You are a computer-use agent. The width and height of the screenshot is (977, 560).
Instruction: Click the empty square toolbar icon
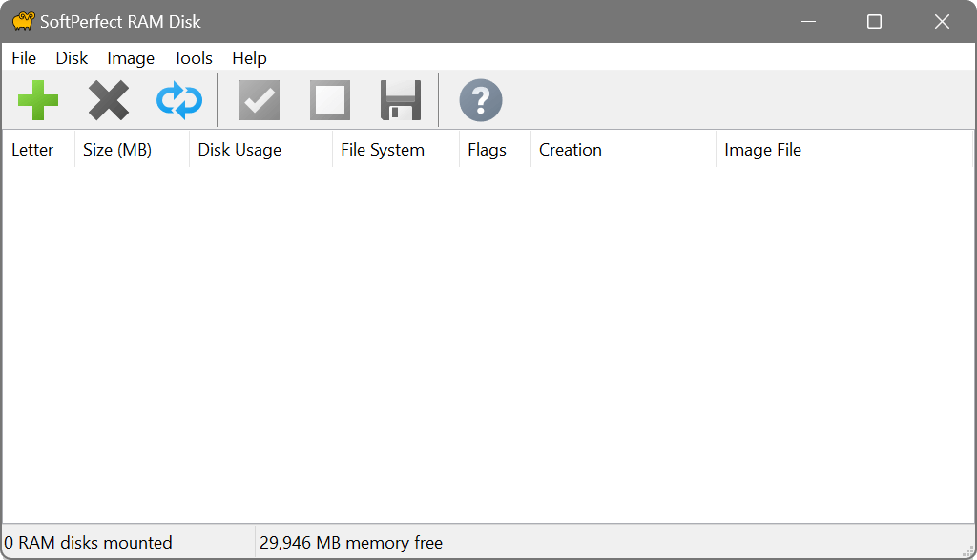[x=329, y=99]
